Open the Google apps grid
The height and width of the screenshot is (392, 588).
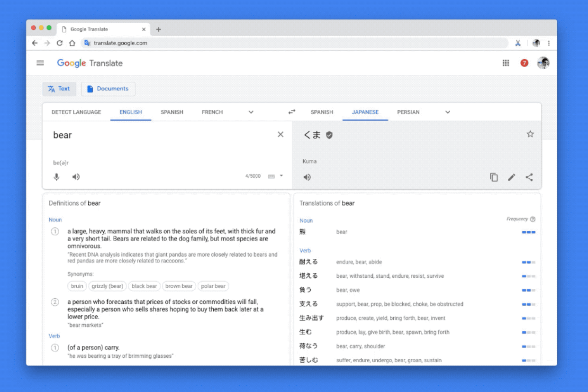(506, 63)
